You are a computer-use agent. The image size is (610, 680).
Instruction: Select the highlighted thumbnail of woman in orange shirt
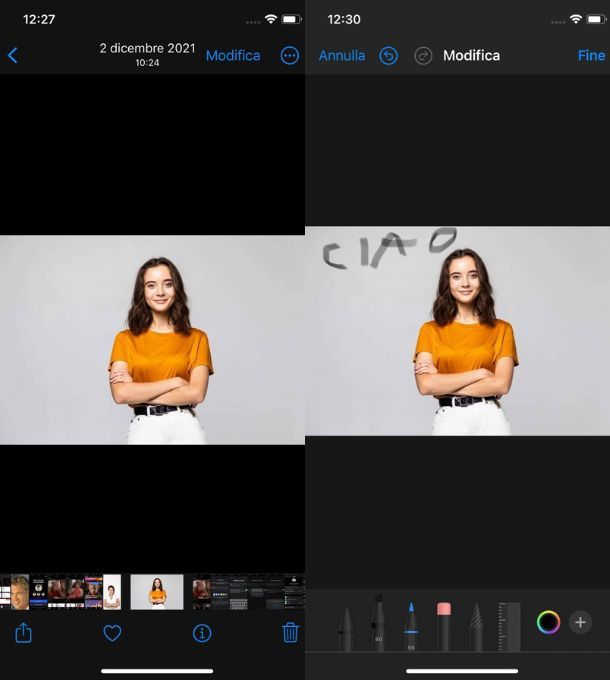pyautogui.click(x=157, y=592)
